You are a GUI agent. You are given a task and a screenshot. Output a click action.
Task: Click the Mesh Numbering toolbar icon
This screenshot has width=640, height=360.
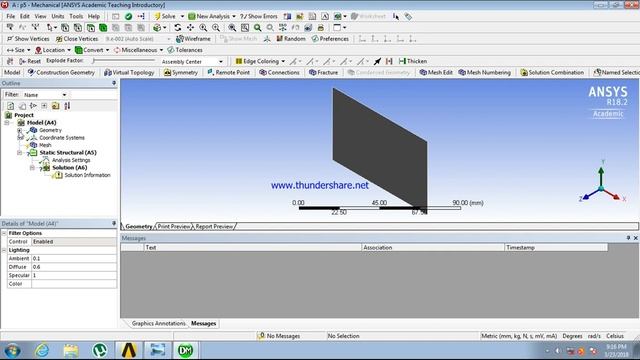pos(484,72)
